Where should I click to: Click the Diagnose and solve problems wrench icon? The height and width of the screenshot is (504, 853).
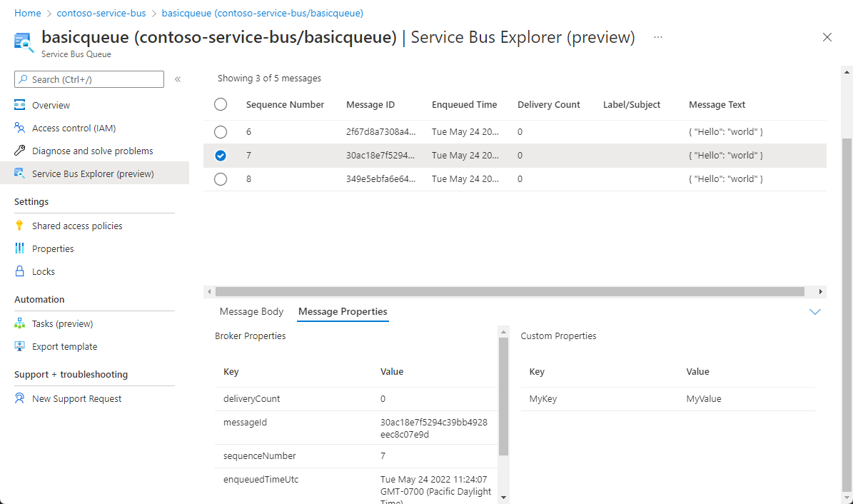[x=20, y=151]
